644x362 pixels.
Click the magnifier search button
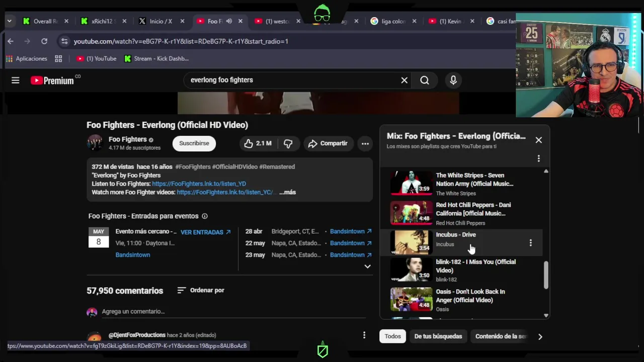pyautogui.click(x=425, y=80)
